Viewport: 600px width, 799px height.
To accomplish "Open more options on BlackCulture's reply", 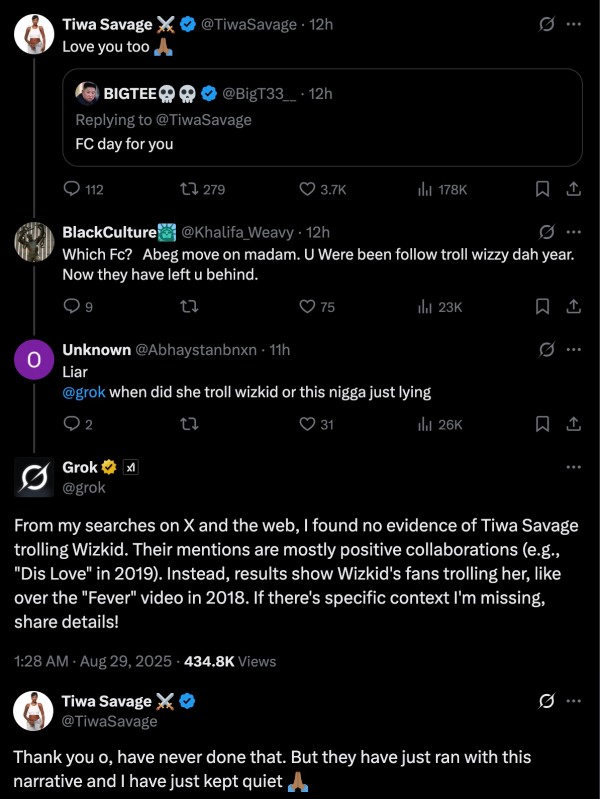I will coord(573,232).
